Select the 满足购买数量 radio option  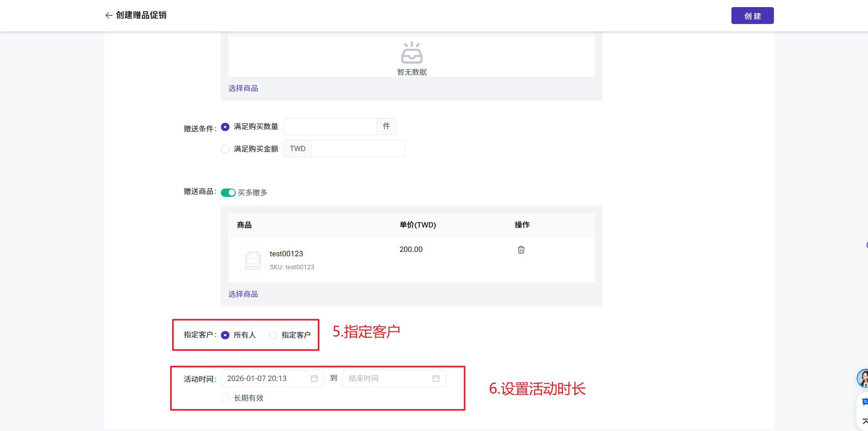225,127
